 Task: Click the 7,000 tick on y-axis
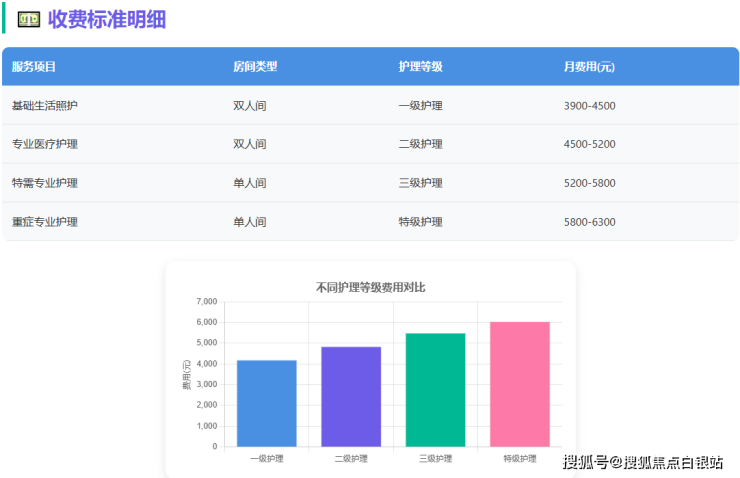(206, 301)
